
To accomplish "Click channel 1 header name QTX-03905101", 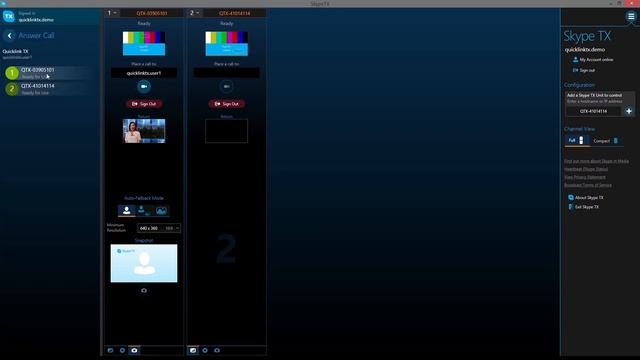I will click(x=152, y=13).
